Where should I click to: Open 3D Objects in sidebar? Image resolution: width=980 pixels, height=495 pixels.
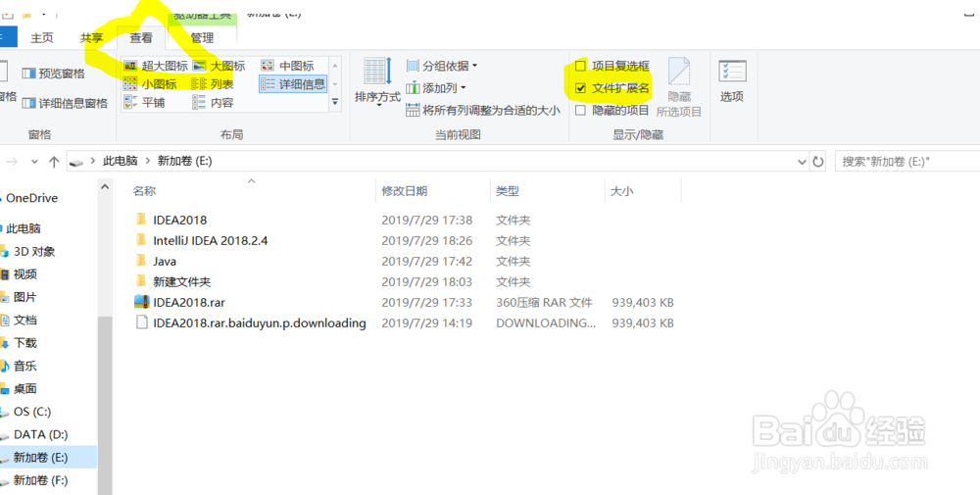(x=34, y=251)
